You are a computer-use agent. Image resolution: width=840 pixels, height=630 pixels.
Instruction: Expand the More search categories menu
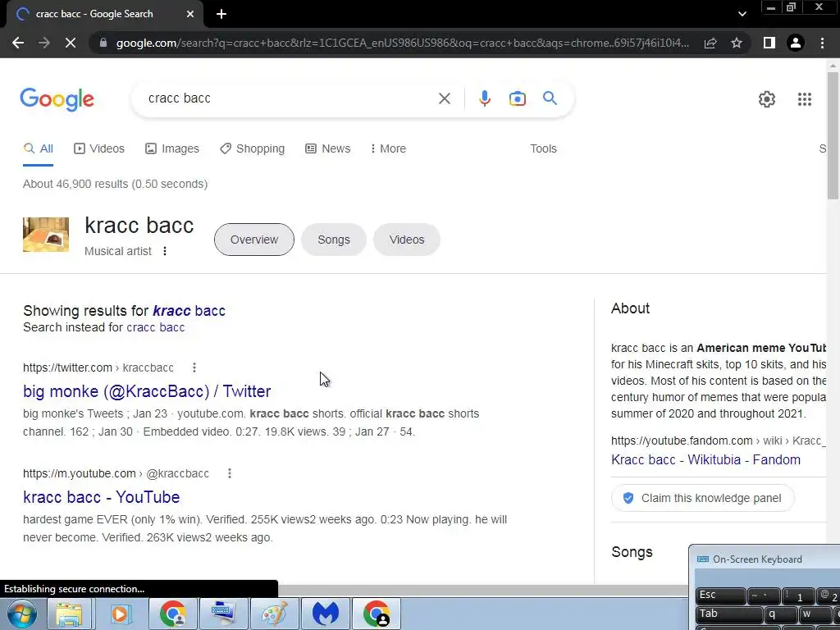[x=388, y=148]
